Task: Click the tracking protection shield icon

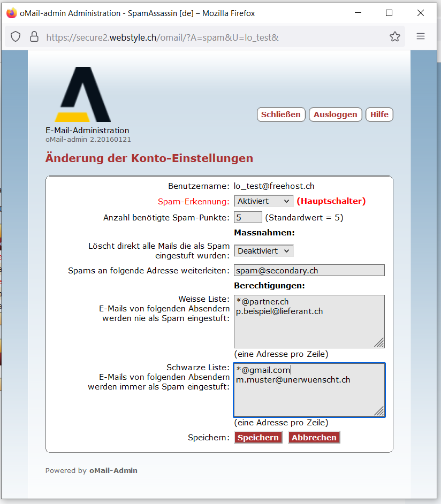Action: pyautogui.click(x=16, y=37)
